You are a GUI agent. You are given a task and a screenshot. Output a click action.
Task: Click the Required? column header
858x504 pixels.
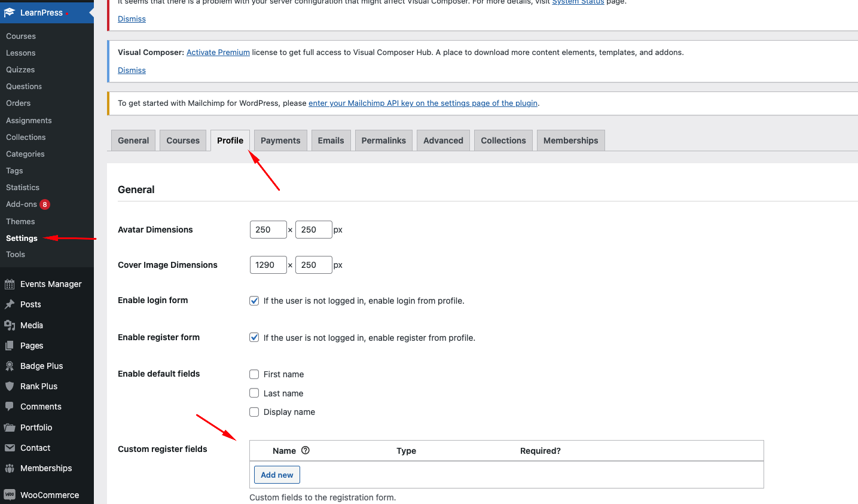[541, 451]
